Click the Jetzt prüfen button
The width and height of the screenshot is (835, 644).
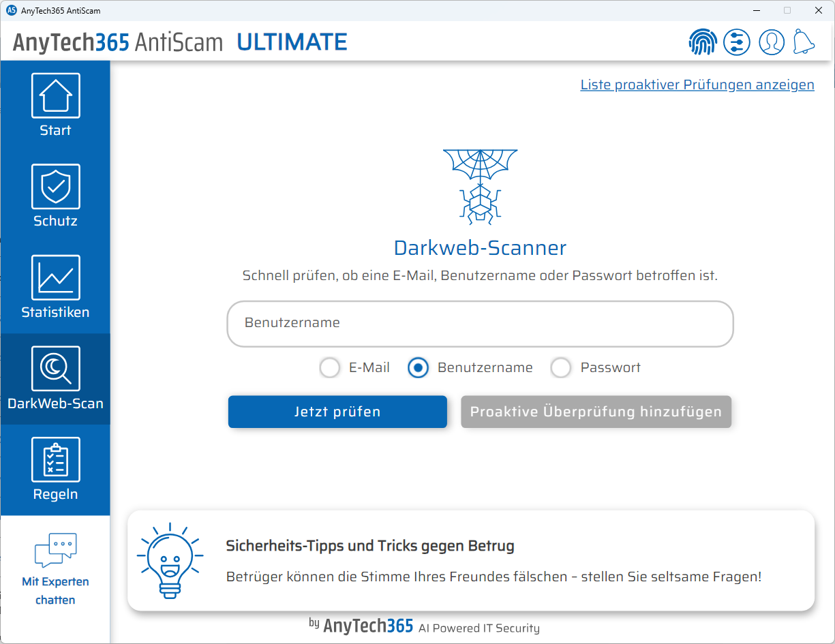coord(337,412)
